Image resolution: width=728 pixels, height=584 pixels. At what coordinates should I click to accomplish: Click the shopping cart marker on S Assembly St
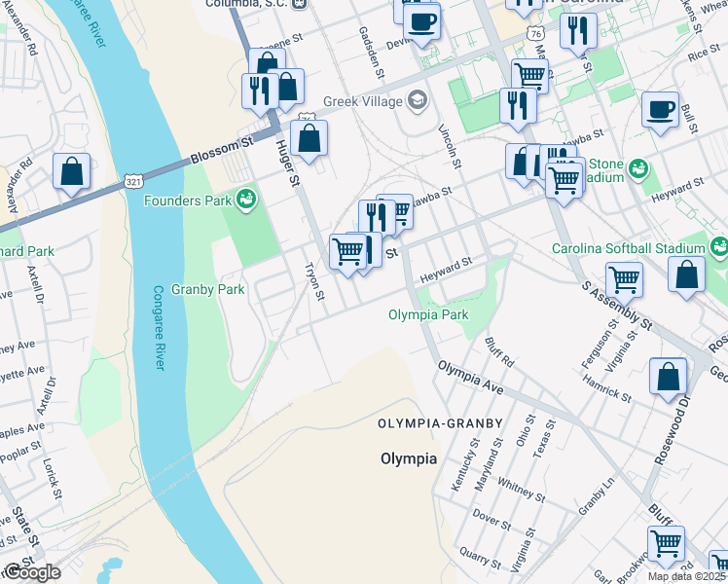coord(624,283)
